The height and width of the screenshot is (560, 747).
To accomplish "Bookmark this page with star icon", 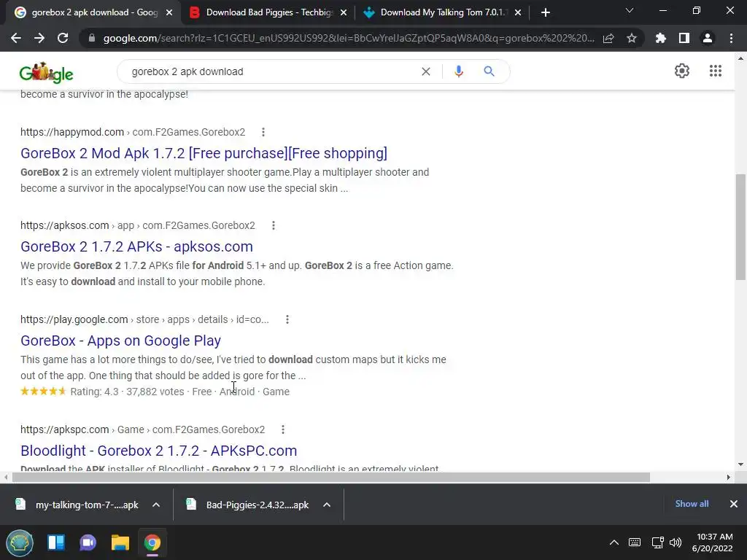I will point(632,38).
